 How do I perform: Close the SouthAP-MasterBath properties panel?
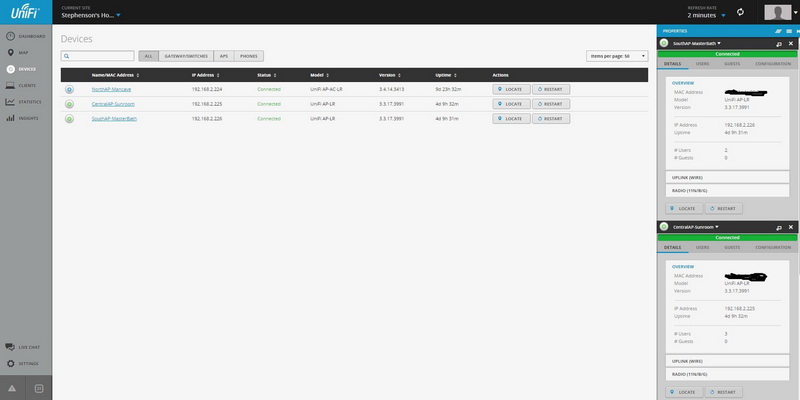[791, 44]
